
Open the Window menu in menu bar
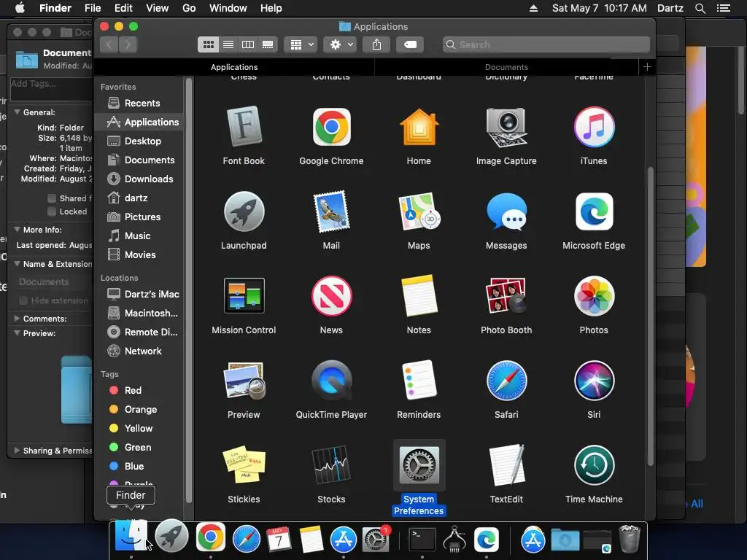228,8
